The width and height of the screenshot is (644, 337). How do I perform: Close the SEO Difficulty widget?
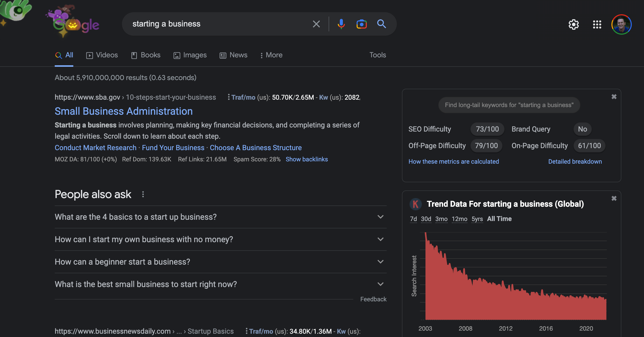tap(614, 97)
